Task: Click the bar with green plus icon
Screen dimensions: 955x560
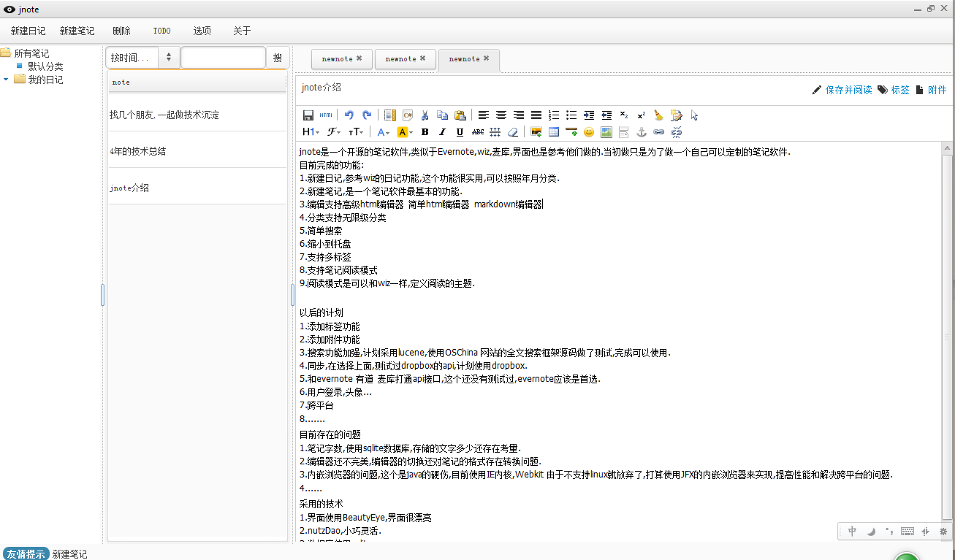Action: coord(571,132)
